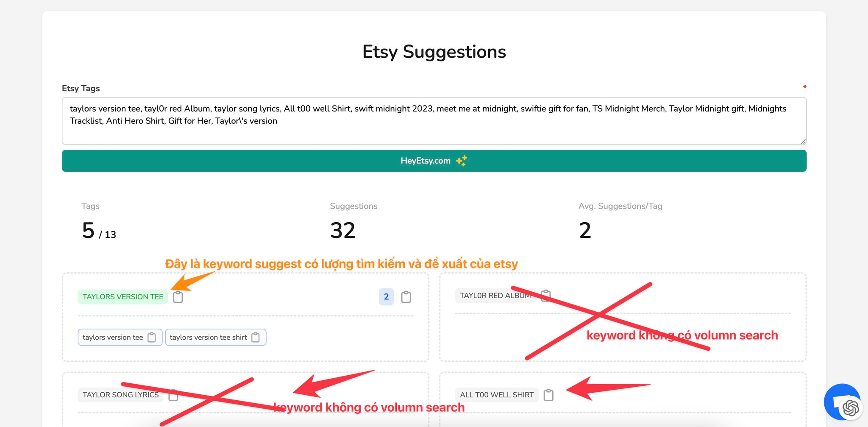Copy all suggestions beside the count badge

406,297
